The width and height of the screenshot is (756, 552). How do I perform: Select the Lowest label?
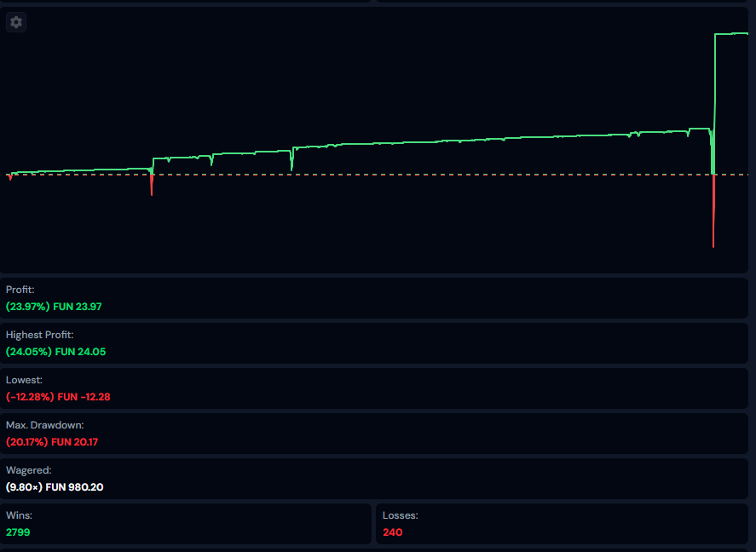[24, 380]
